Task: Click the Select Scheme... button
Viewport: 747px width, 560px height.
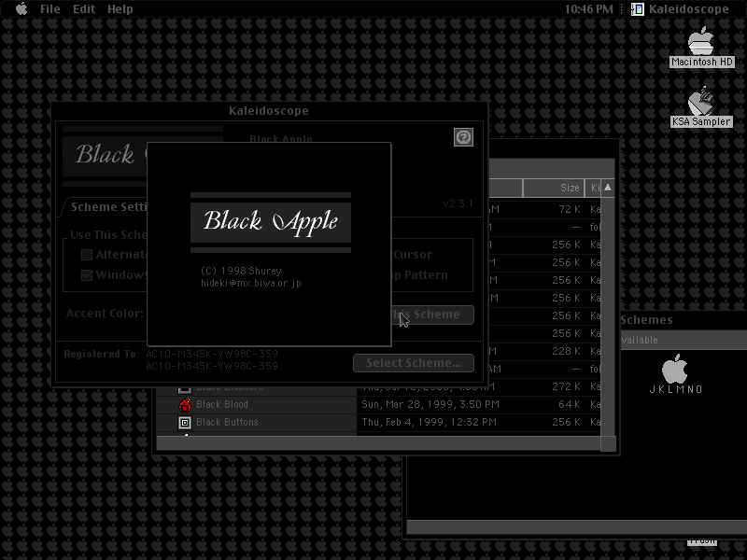Action: click(x=414, y=363)
